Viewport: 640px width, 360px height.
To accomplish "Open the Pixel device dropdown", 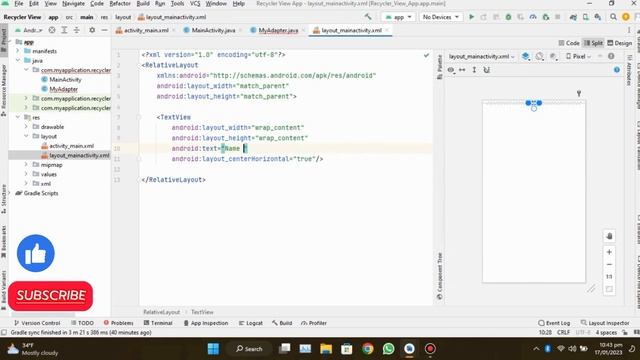I will (x=578, y=57).
